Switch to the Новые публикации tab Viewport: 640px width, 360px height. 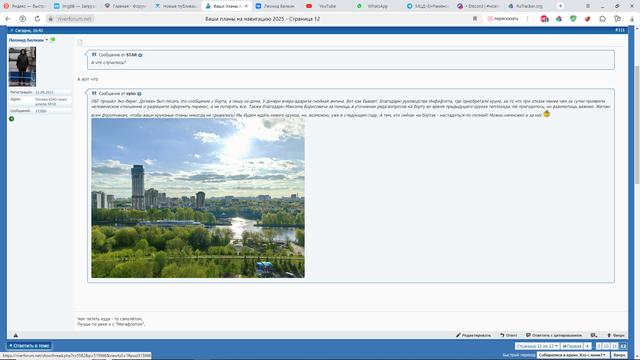176,6
